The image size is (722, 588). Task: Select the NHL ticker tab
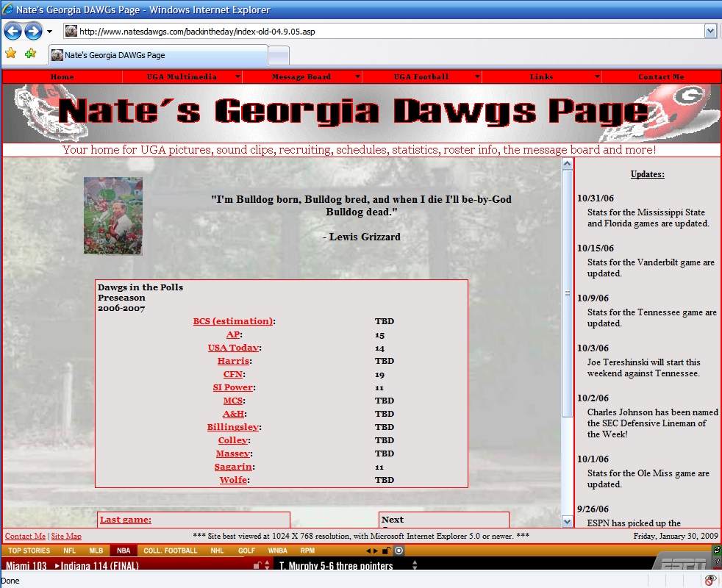[x=217, y=551]
